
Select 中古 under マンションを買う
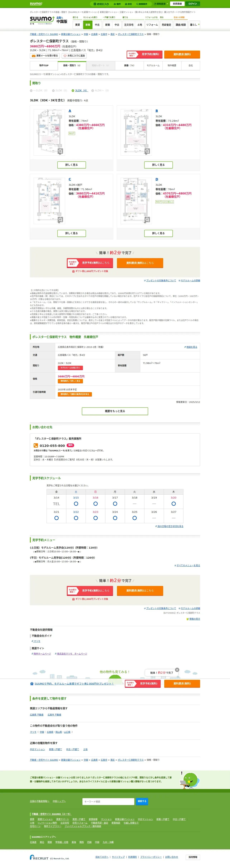[x=97, y=25]
